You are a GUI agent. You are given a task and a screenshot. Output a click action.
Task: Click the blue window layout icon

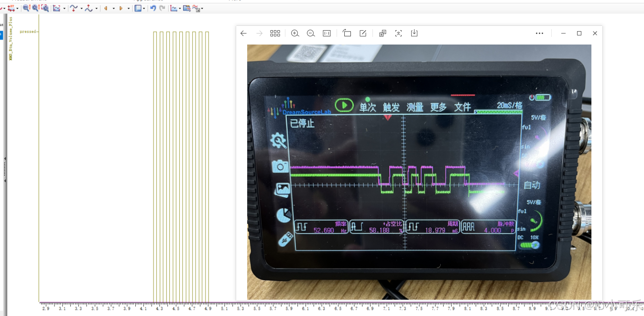(138, 8)
